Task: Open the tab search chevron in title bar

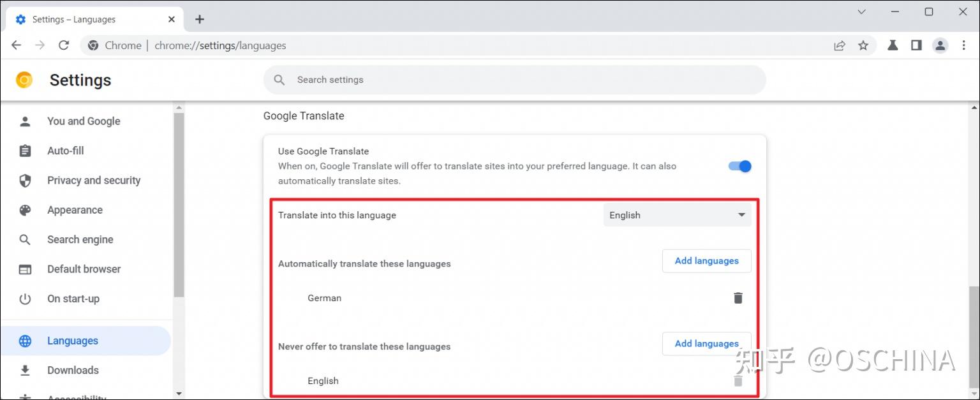Action: 861,11
